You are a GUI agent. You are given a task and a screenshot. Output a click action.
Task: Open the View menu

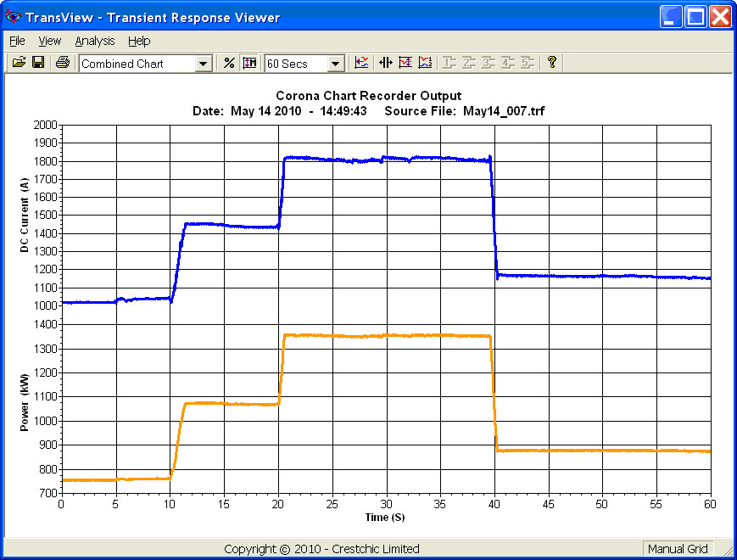50,41
